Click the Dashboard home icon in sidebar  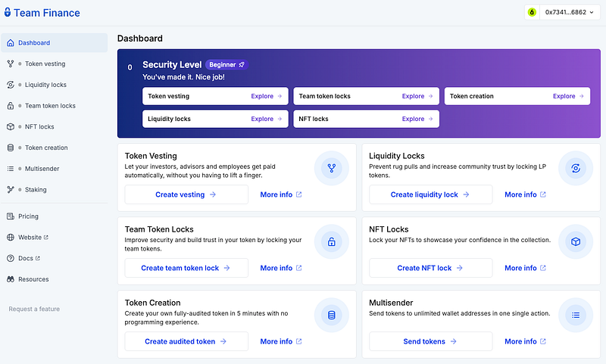coord(11,43)
